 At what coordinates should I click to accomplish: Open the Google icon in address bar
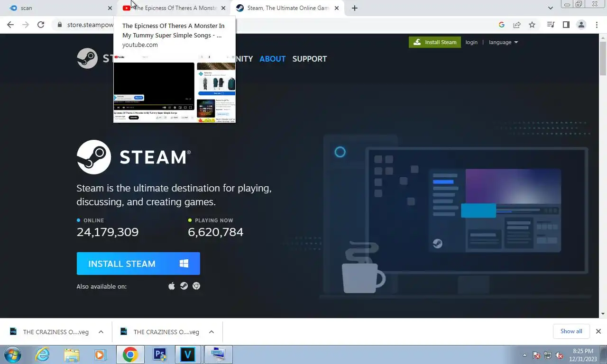pos(502,25)
